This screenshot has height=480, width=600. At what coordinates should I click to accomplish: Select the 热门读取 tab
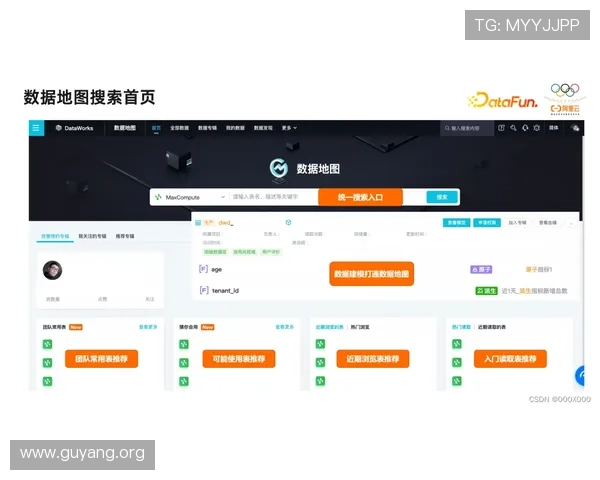461,327
